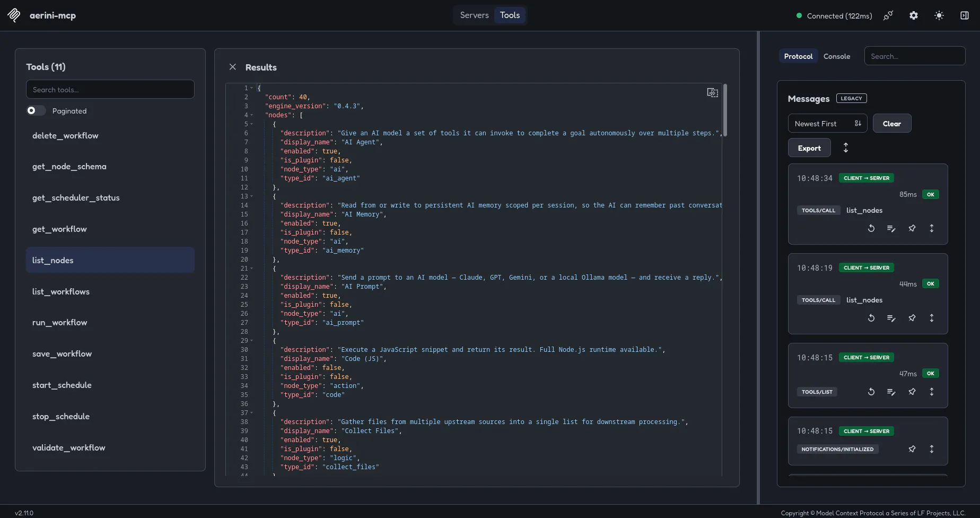Image resolution: width=980 pixels, height=518 pixels.
Task: Clear the messages list
Action: point(892,124)
